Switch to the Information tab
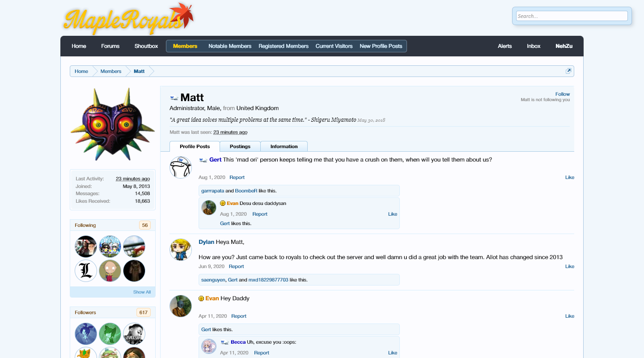The image size is (644, 358). [x=284, y=146]
